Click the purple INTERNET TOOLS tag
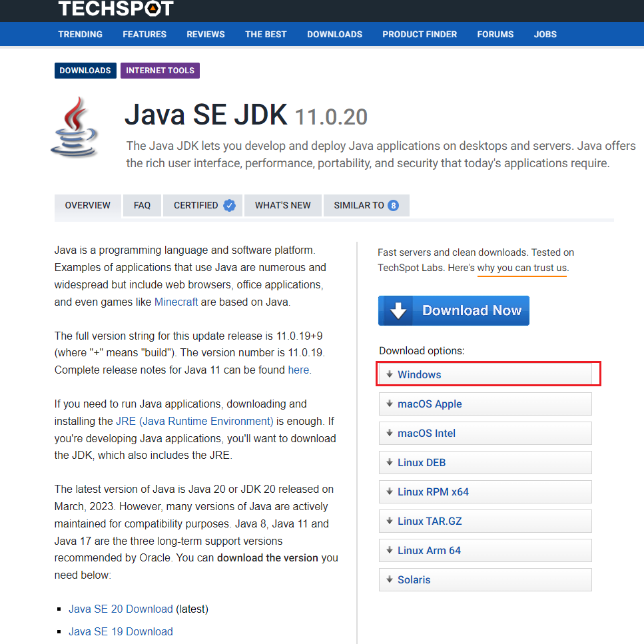This screenshot has height=644, width=644. pos(161,71)
